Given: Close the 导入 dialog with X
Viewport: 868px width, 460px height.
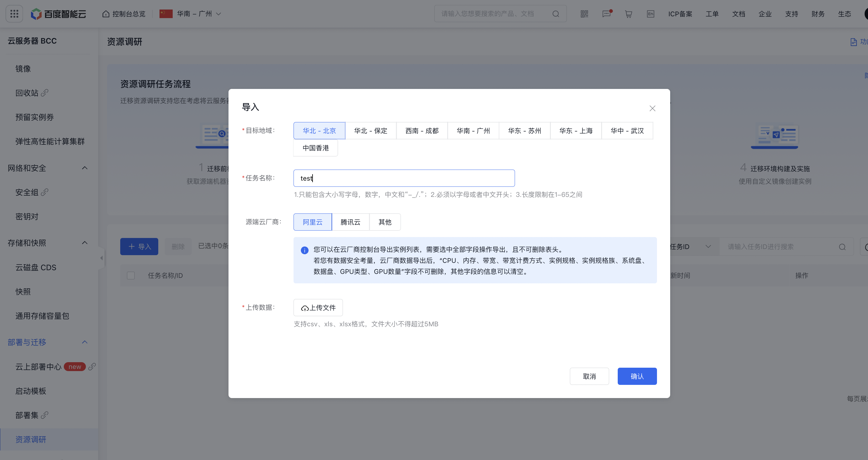Looking at the screenshot, I should tap(652, 108).
